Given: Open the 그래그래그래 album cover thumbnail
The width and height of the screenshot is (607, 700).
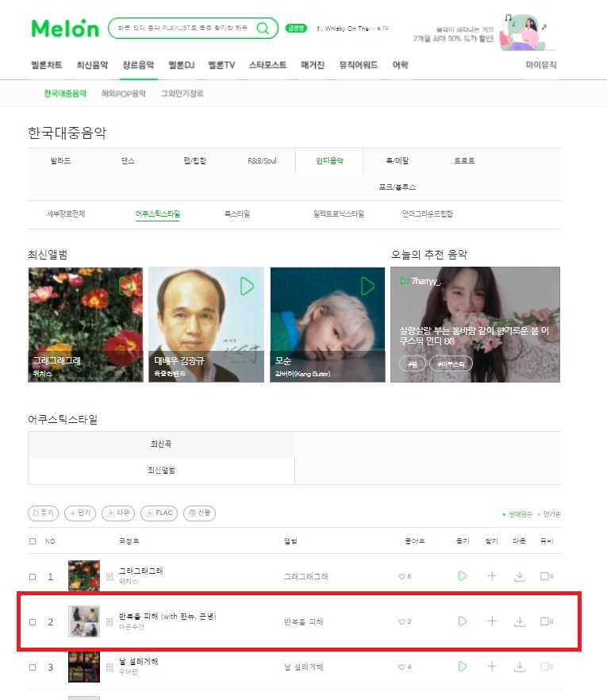Looking at the screenshot, I should (x=84, y=576).
